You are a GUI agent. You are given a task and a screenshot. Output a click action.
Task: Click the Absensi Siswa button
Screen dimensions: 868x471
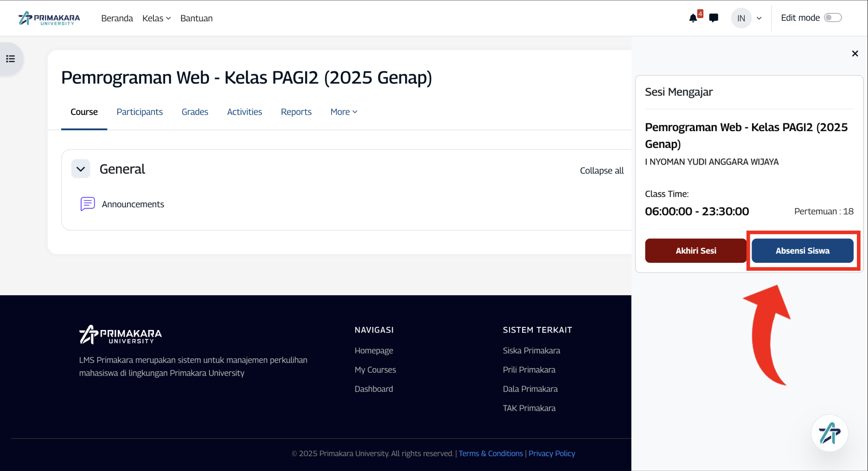point(803,251)
